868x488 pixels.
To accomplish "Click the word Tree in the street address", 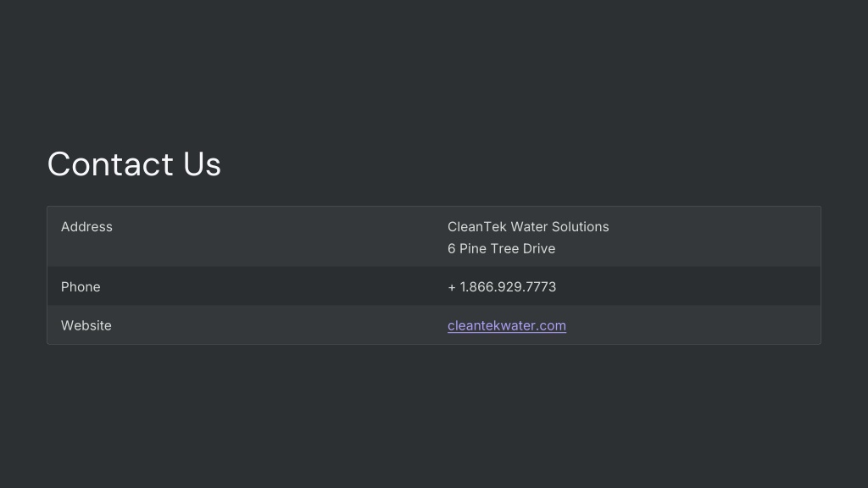I will coord(504,248).
